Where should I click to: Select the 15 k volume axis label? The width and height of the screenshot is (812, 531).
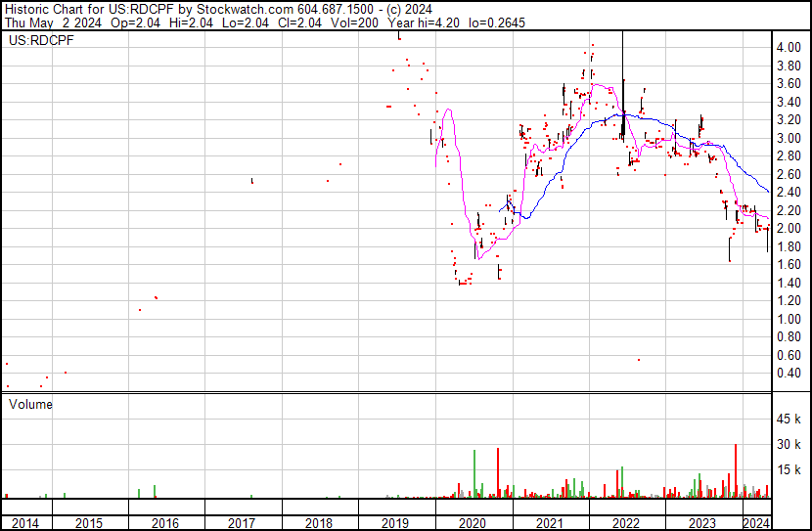(790, 470)
